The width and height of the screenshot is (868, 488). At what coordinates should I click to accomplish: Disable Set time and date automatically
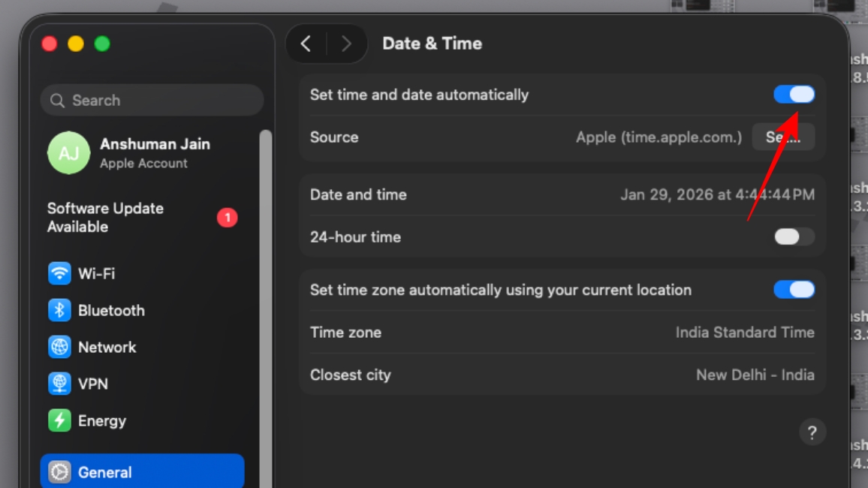pos(794,94)
